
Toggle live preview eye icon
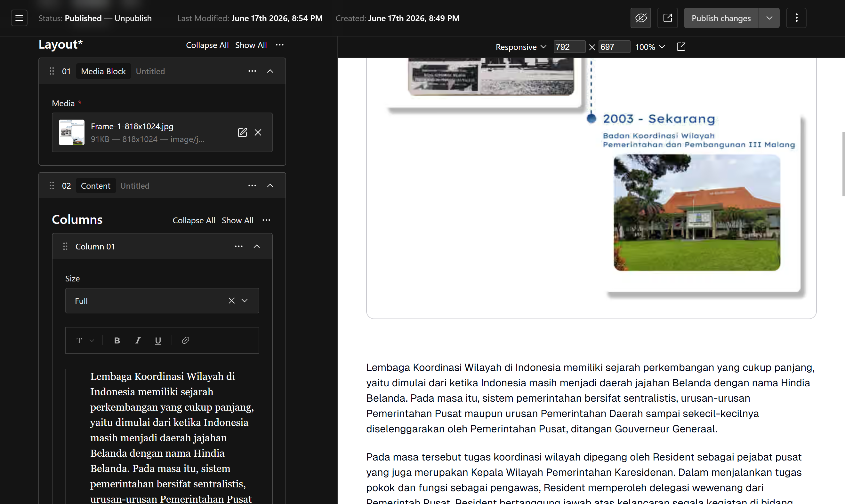pyautogui.click(x=641, y=18)
